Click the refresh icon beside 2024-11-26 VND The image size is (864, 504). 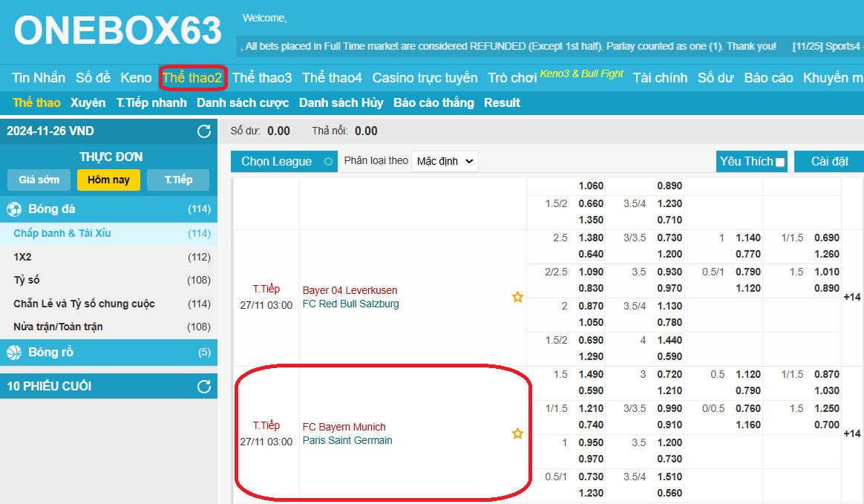(203, 131)
